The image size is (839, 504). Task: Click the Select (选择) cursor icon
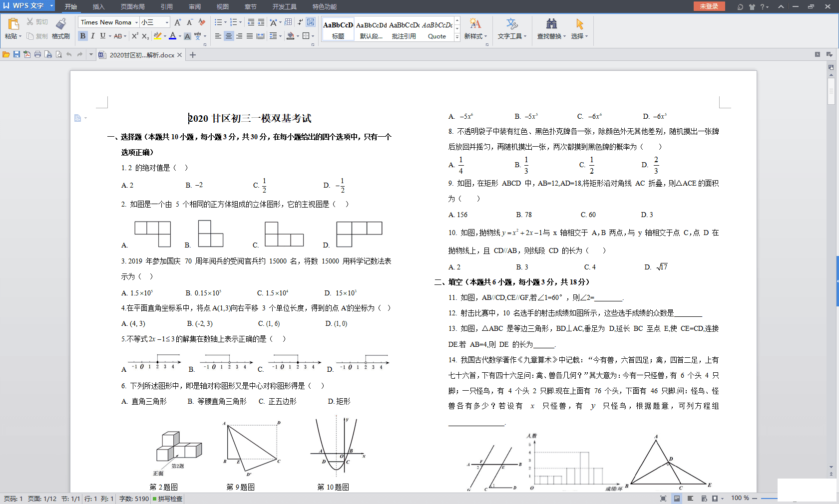coord(579,23)
